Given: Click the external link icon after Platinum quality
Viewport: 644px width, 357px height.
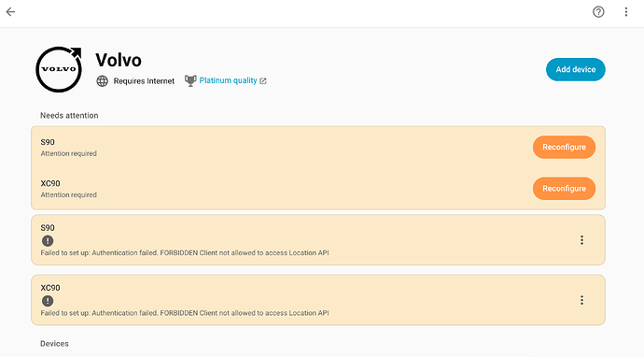Looking at the screenshot, I should point(263,81).
